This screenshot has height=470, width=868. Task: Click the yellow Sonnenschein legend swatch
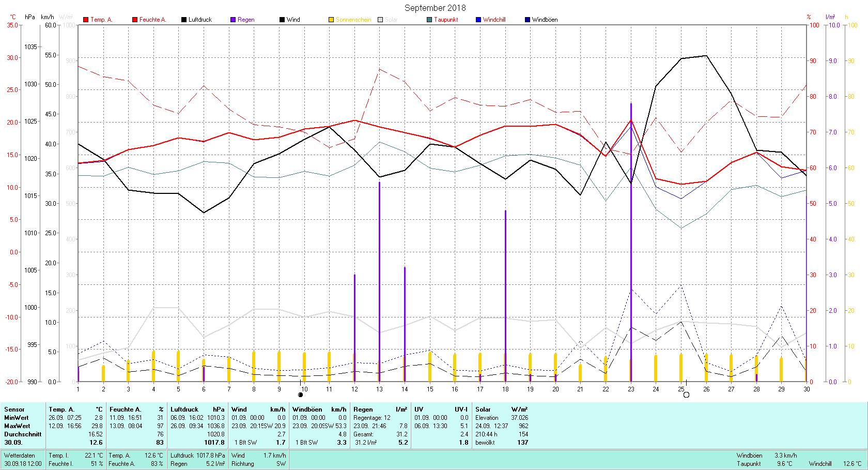coord(331,20)
